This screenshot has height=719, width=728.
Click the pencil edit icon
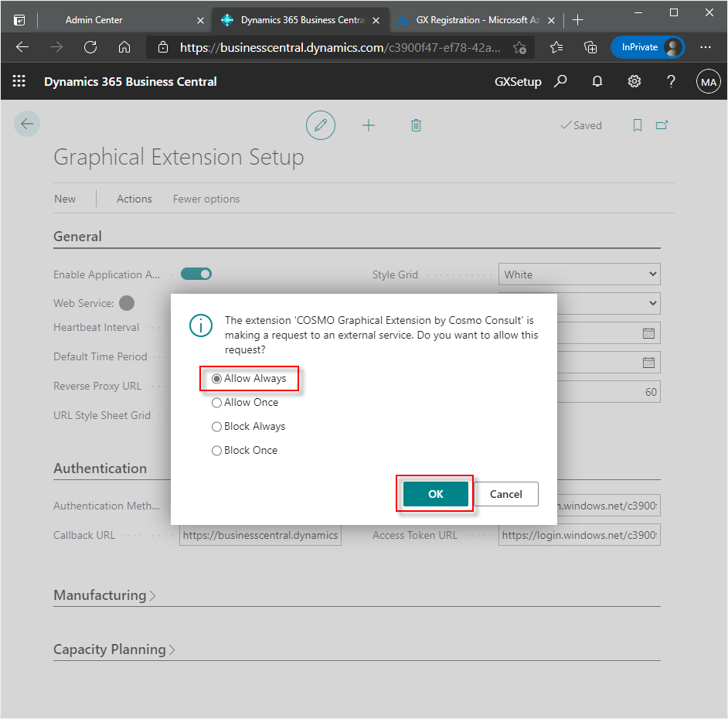321,125
